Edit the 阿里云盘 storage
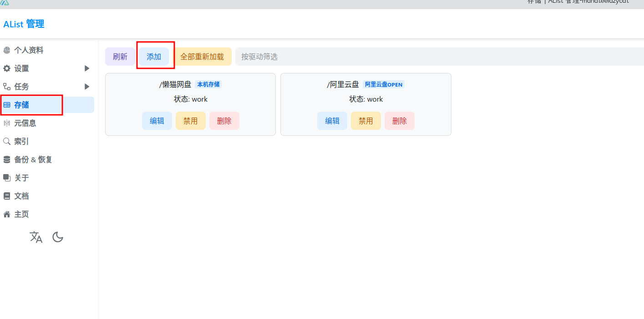Screen dimensions: 644x319 pyautogui.click(x=332, y=121)
